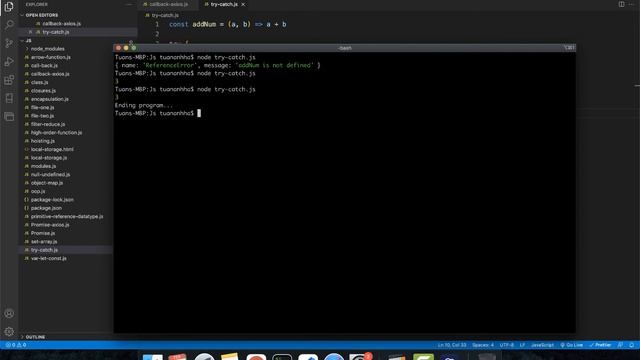Open call-back.js in explorer
The height and width of the screenshot is (360, 640).
click(x=44, y=66)
